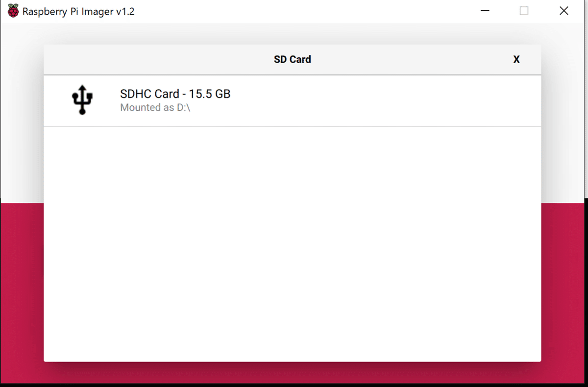Click the 'Raspberry Pi Imager v1.2' title text
The width and height of the screenshot is (588, 387).
[78, 11]
